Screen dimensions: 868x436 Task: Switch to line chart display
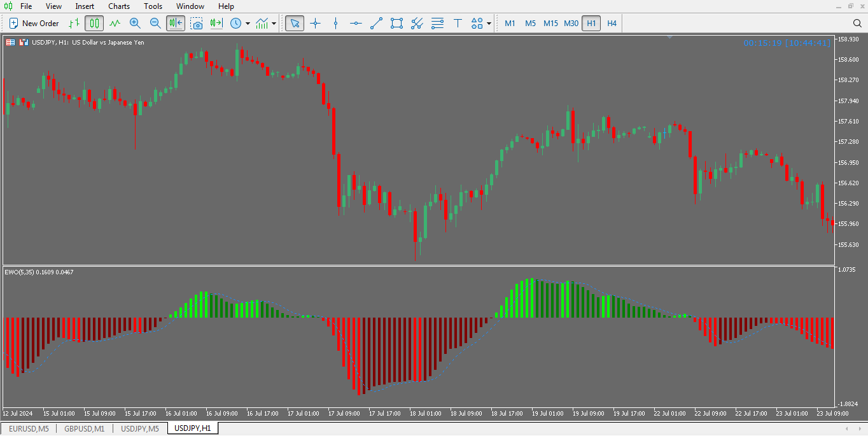point(115,24)
